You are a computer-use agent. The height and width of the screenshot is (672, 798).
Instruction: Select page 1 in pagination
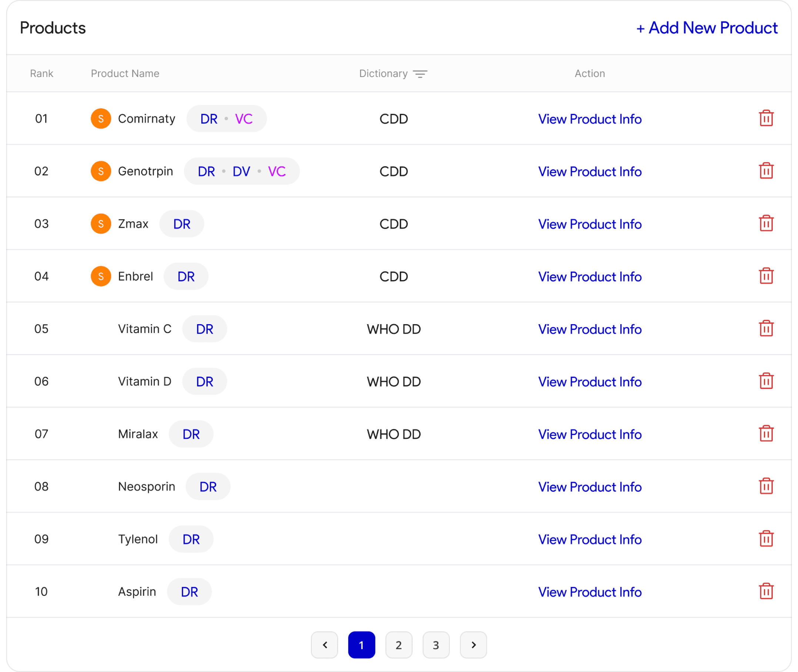362,645
